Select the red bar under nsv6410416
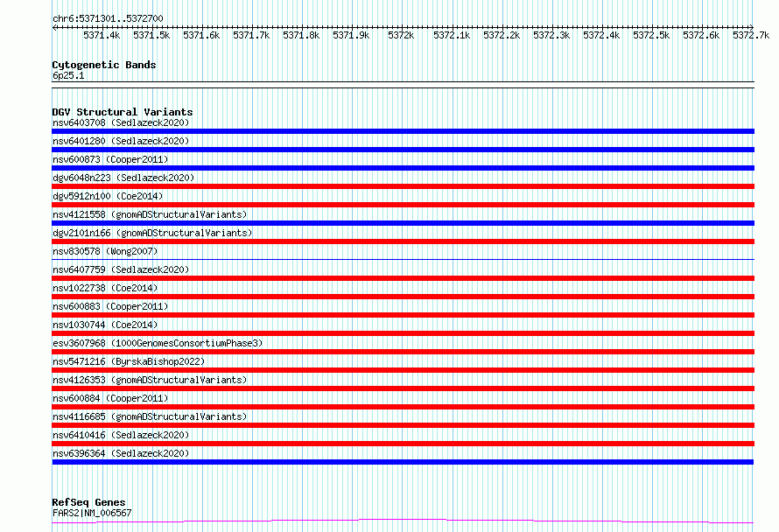Viewport: 779px width, 532px height. pos(403,444)
